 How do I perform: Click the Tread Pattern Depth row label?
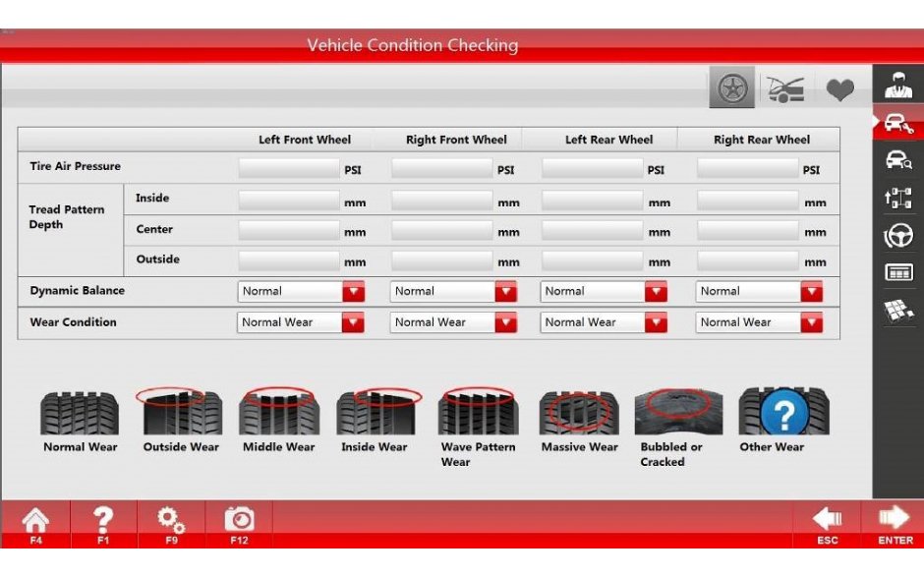67,217
